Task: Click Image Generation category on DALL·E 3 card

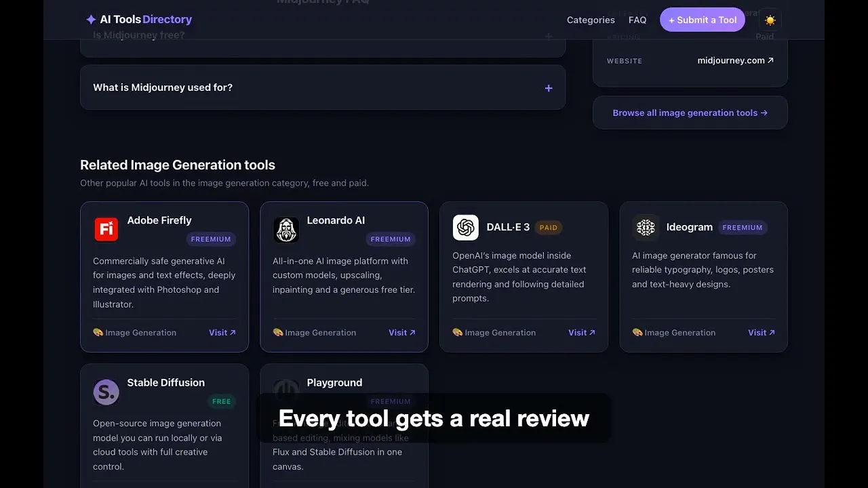Action: (x=494, y=332)
